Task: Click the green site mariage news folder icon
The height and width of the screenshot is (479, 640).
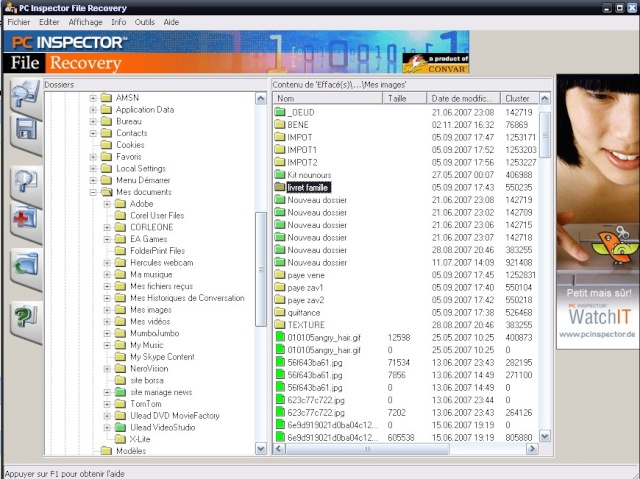Action: 120,392
